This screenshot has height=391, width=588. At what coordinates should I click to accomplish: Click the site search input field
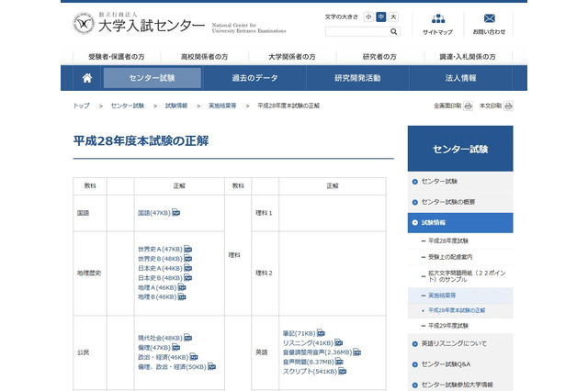[357, 32]
